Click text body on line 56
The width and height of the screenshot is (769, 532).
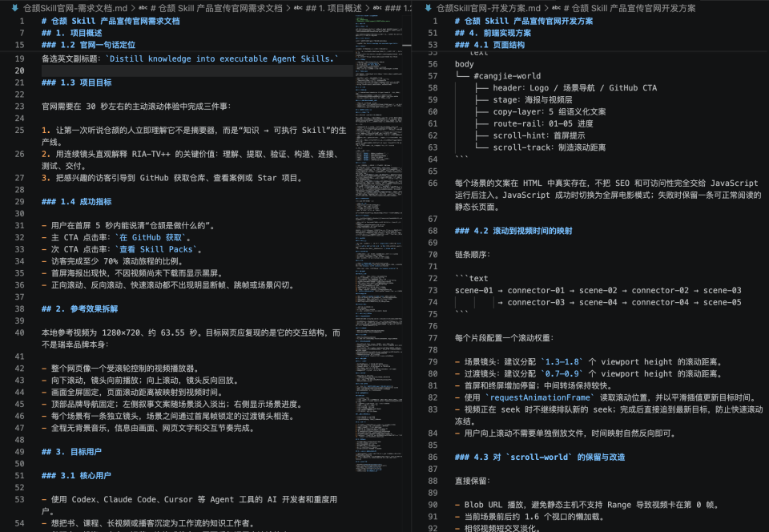464,64
